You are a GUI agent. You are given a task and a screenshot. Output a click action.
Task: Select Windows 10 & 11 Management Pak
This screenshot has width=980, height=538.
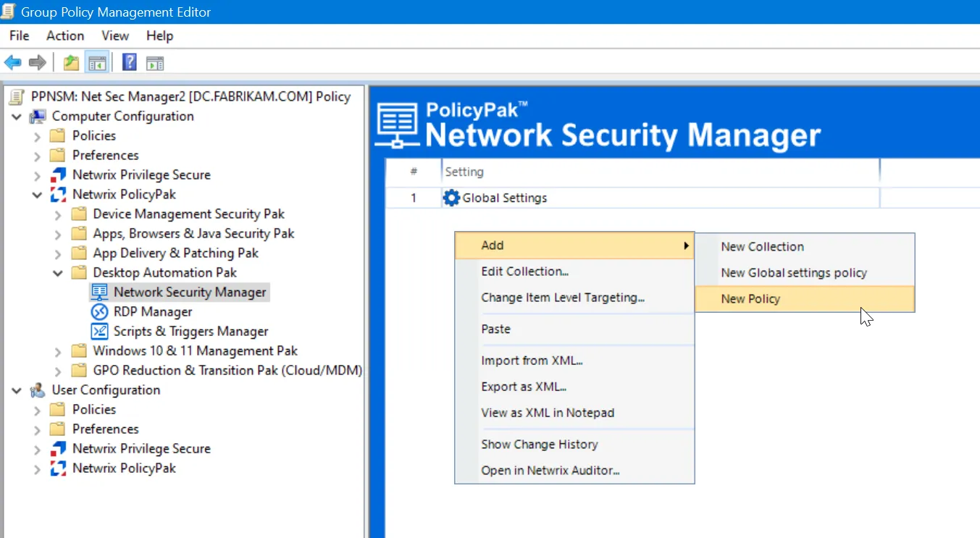coord(196,351)
